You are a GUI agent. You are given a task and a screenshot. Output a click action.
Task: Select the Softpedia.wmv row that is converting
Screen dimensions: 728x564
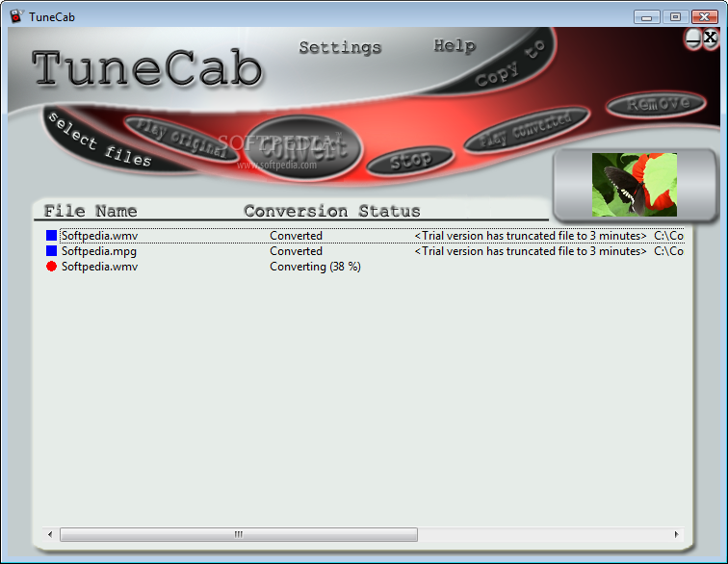pos(364,267)
